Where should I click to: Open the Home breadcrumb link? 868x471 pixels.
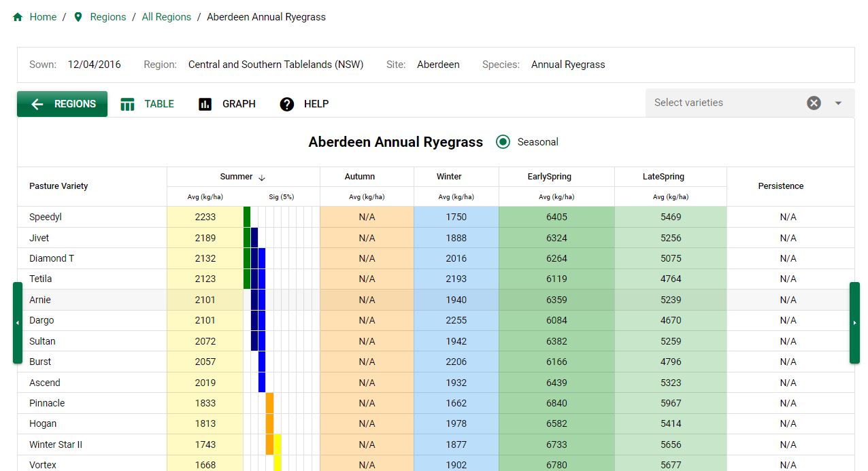43,17
